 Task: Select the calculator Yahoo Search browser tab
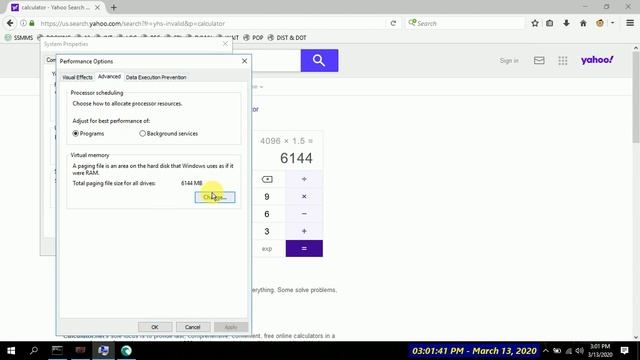(56, 7)
